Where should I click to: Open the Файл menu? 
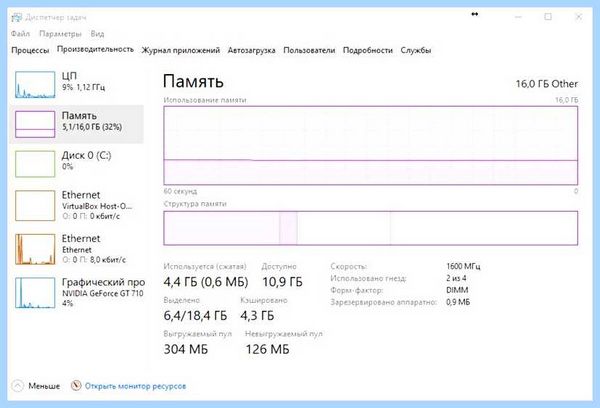click(x=20, y=34)
